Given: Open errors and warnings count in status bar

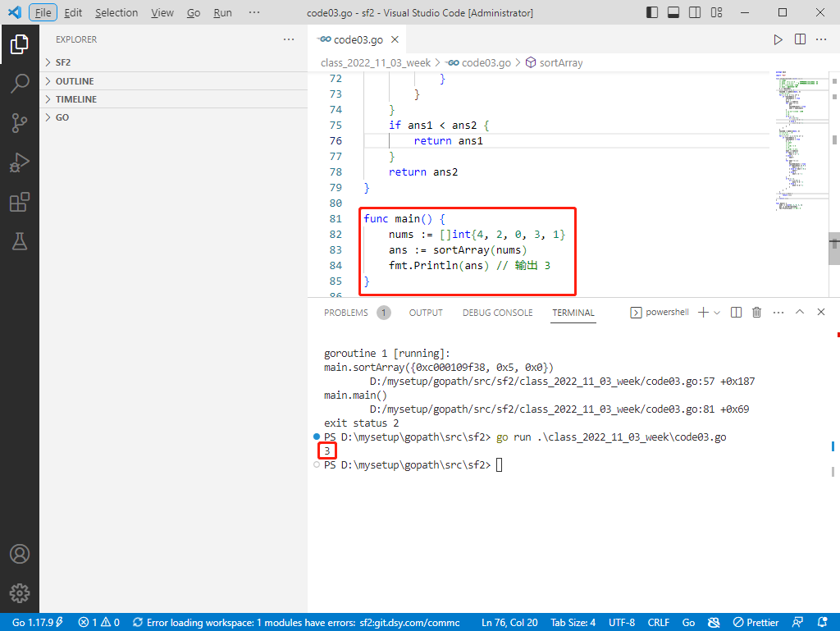Looking at the screenshot, I should (x=99, y=623).
